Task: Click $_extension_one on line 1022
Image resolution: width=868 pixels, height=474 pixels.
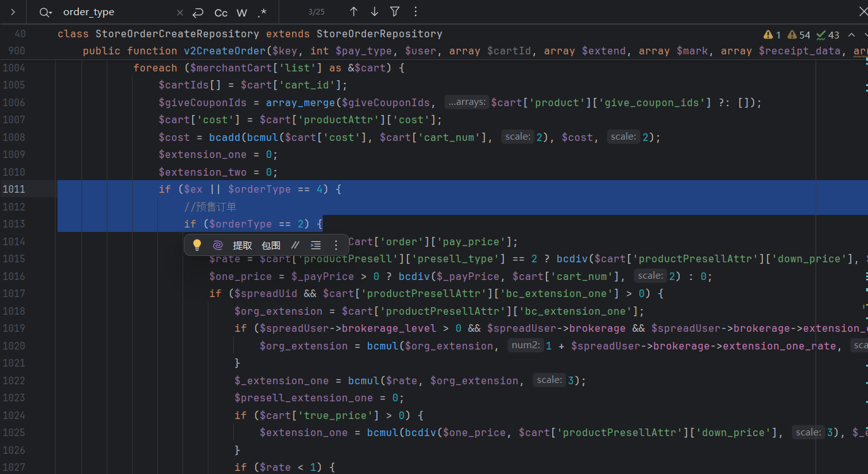Action: click(x=282, y=380)
